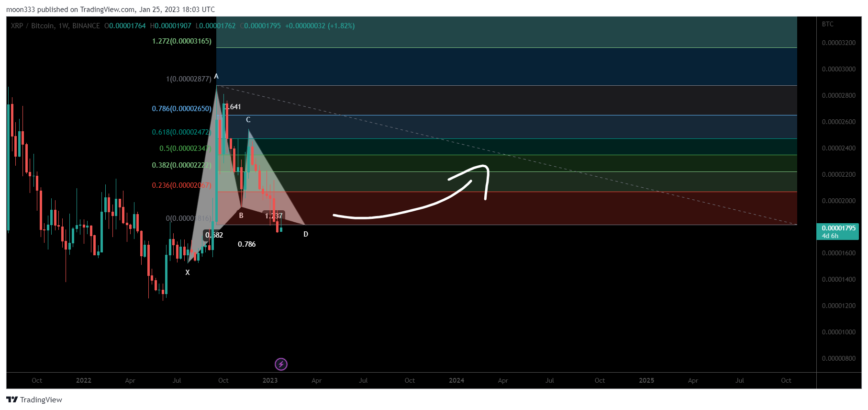Click the H0.00001907 high value in header
The height and width of the screenshot is (410, 868).
point(170,26)
